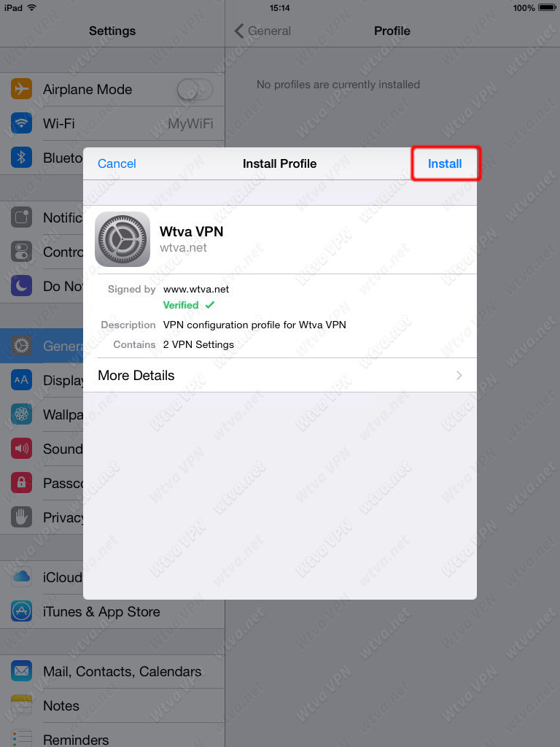Open iTunes & App Store settings
Image resolution: width=560 pixels, height=747 pixels.
pos(112,611)
